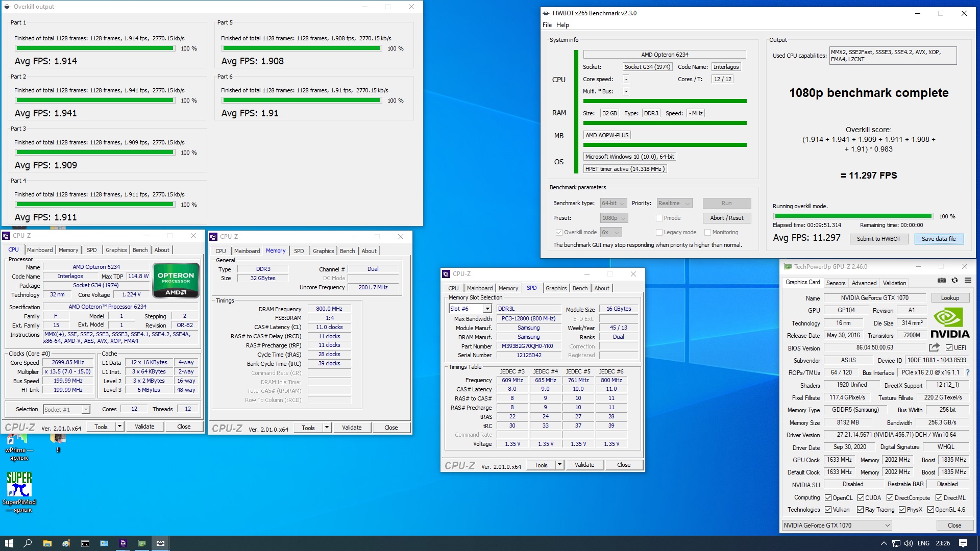
Task: Click the Abort / Reset button
Action: (727, 218)
